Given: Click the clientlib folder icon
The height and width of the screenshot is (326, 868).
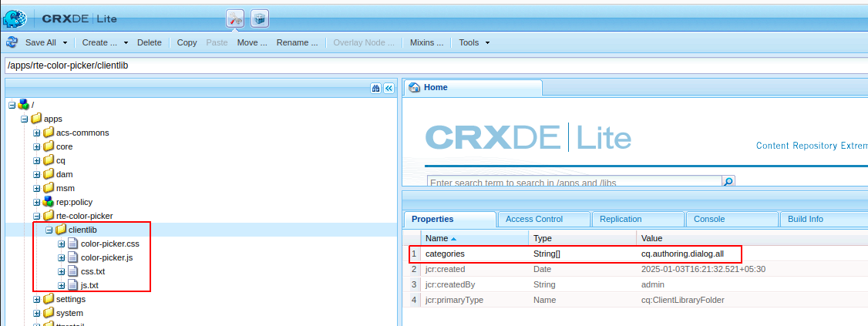Looking at the screenshot, I should 60,229.
